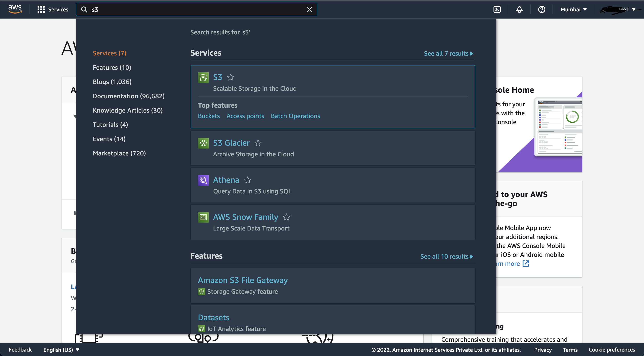
Task: Click the S3 bucket service icon
Action: point(203,77)
